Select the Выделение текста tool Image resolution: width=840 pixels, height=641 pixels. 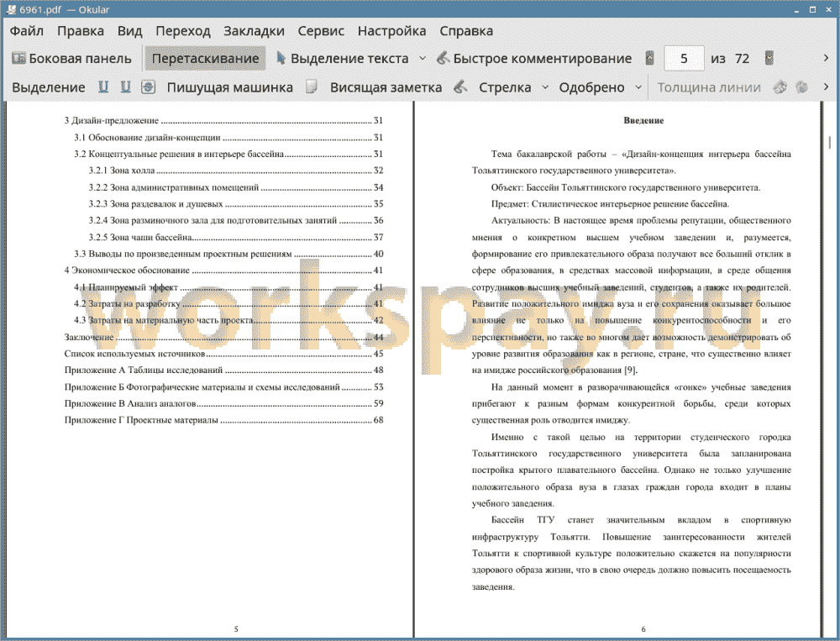tap(342, 59)
